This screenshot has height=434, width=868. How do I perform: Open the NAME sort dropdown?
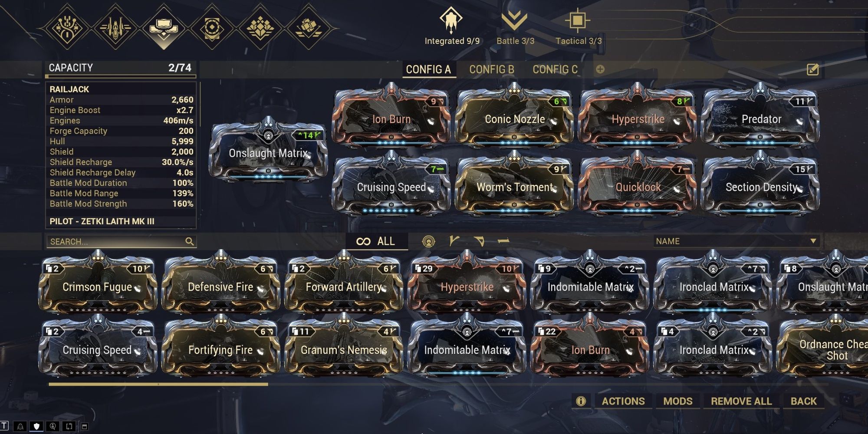pyautogui.click(x=736, y=241)
